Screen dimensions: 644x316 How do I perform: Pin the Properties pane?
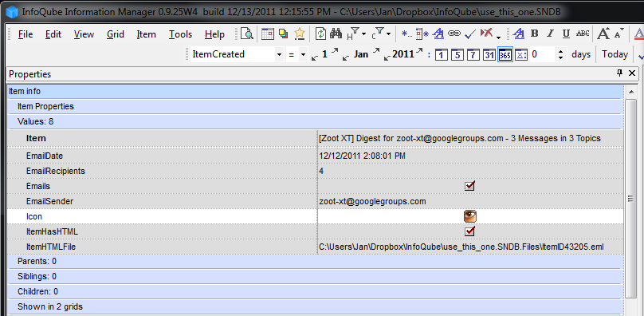[620, 73]
